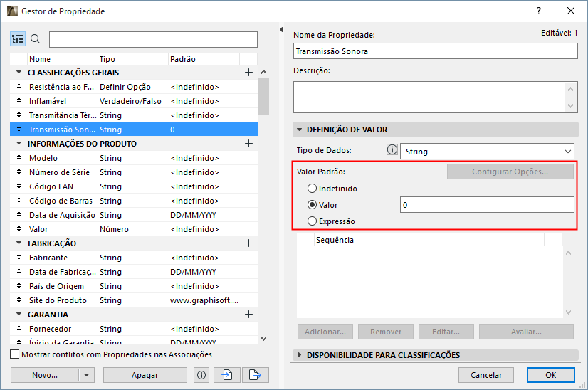
Task: Open the data type info icon
Action: (x=392, y=150)
